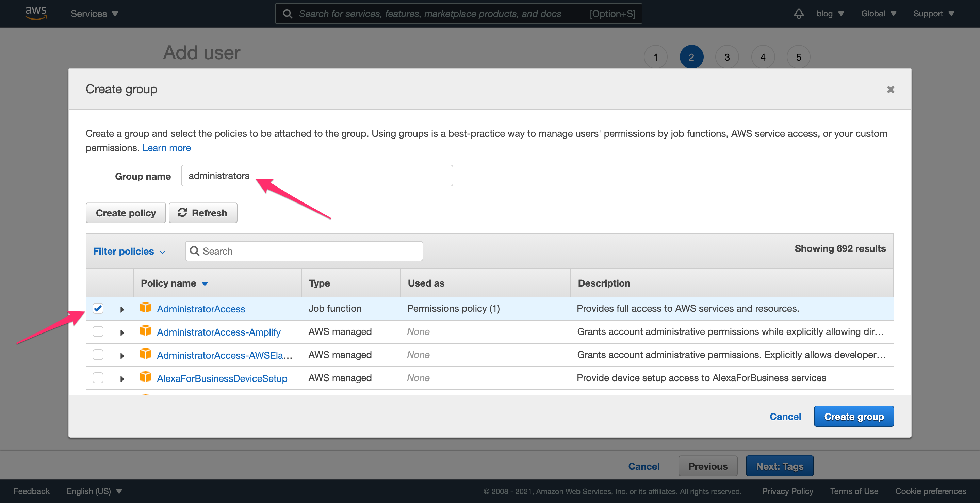
Task: Click the Create group button
Action: click(x=854, y=416)
